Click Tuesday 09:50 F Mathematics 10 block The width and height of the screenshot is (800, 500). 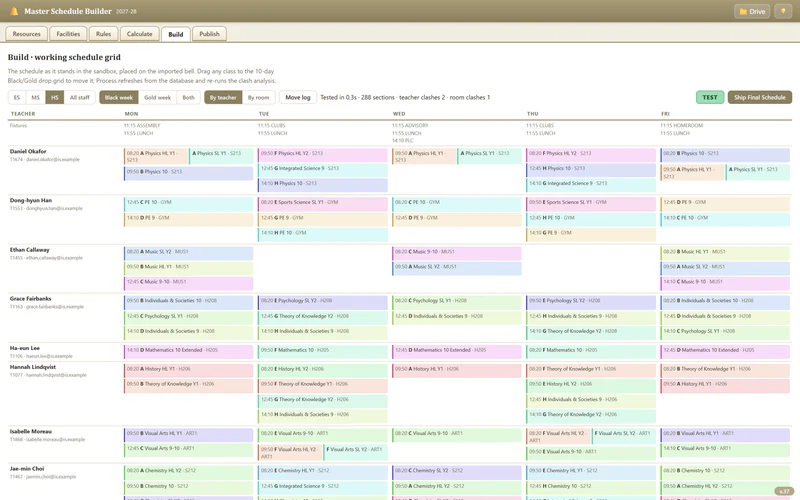(x=322, y=352)
